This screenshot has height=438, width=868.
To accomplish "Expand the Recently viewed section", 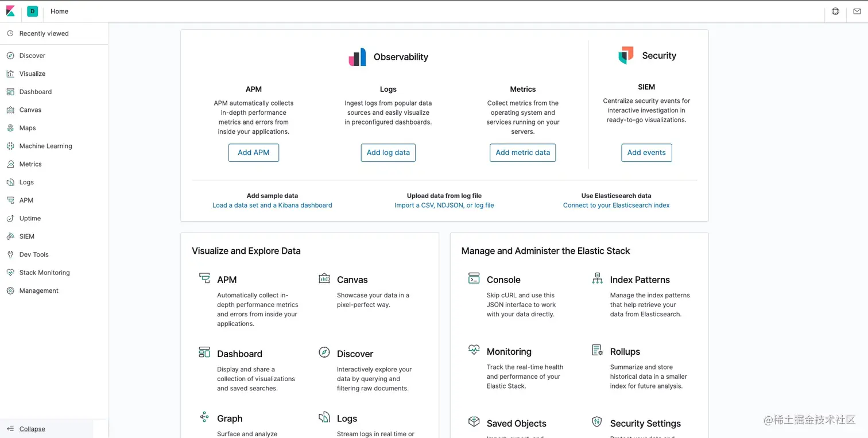I will click(44, 33).
